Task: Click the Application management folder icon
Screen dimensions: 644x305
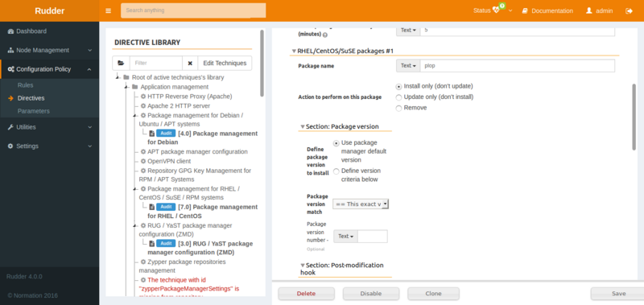Action: [x=134, y=87]
